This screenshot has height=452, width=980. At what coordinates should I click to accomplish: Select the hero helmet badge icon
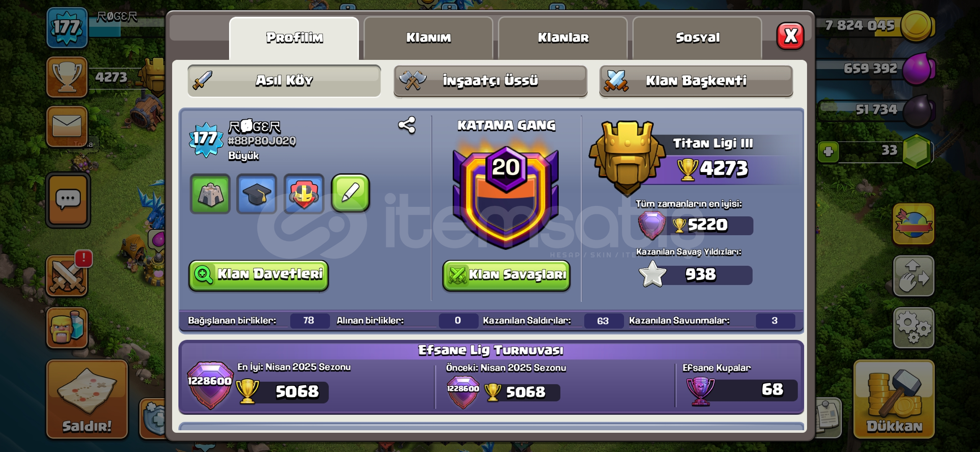(304, 194)
